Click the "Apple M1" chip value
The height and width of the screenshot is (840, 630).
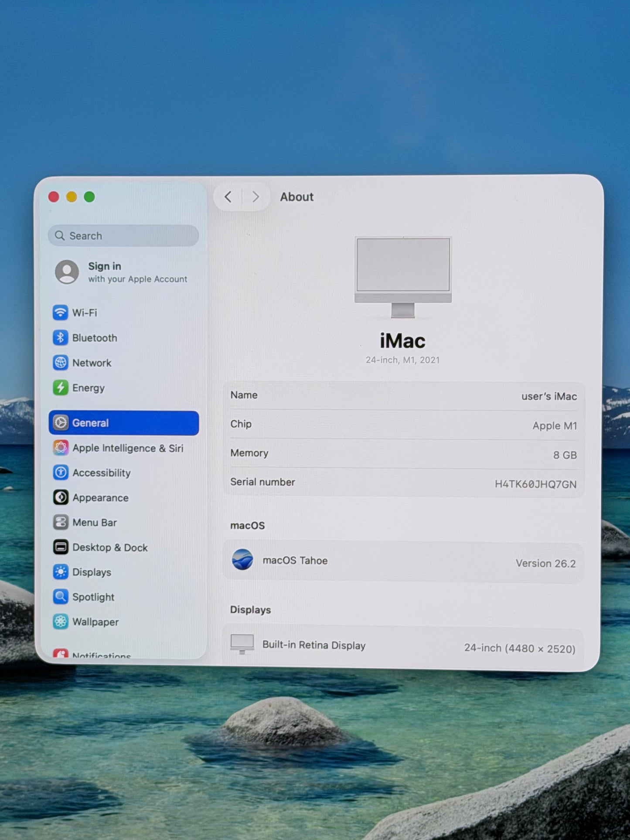pyautogui.click(x=555, y=426)
